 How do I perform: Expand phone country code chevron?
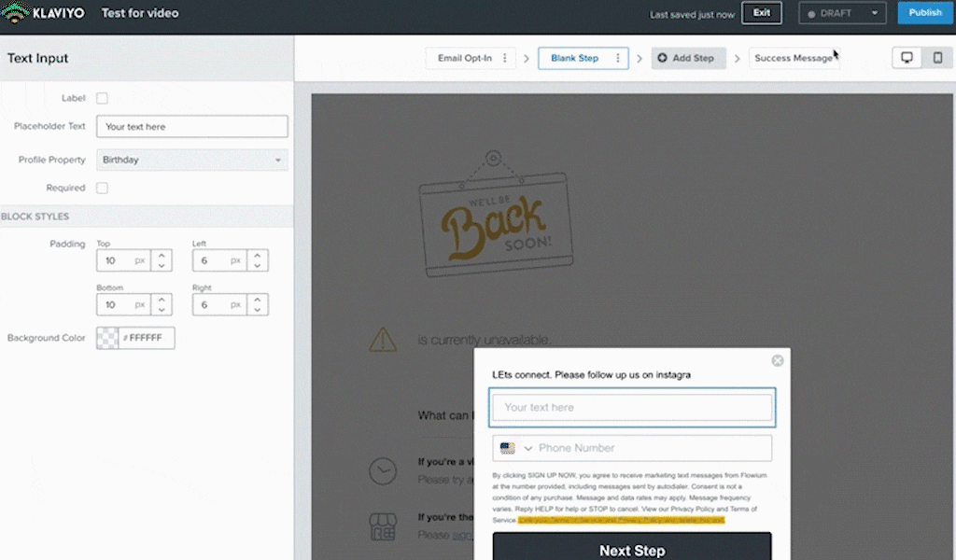point(528,449)
